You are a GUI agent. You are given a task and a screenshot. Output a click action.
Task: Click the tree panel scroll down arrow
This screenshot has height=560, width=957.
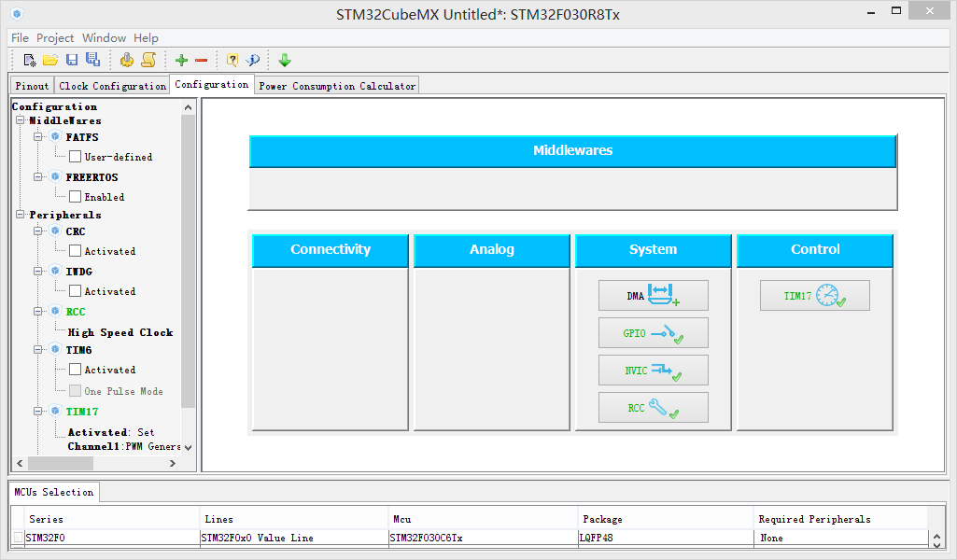coord(188,447)
